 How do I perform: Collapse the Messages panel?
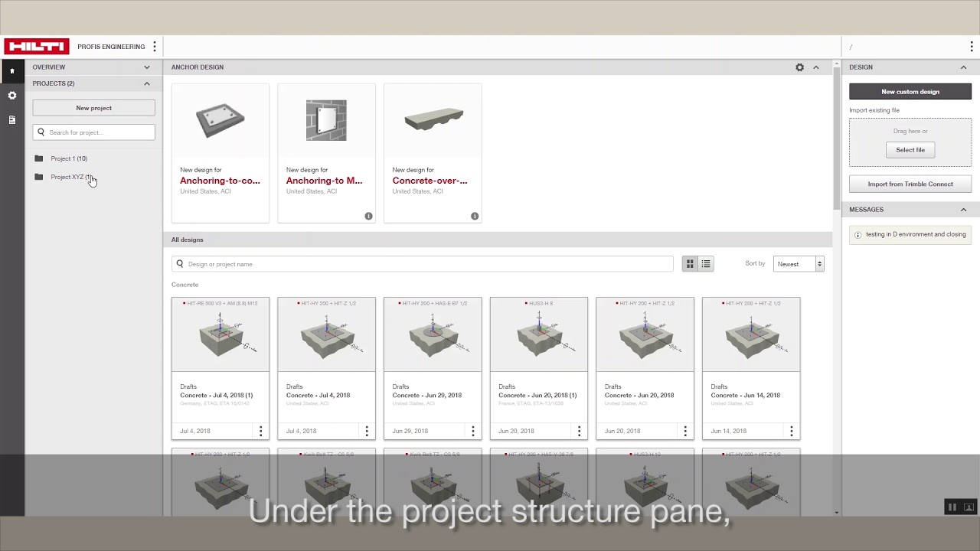(x=963, y=210)
